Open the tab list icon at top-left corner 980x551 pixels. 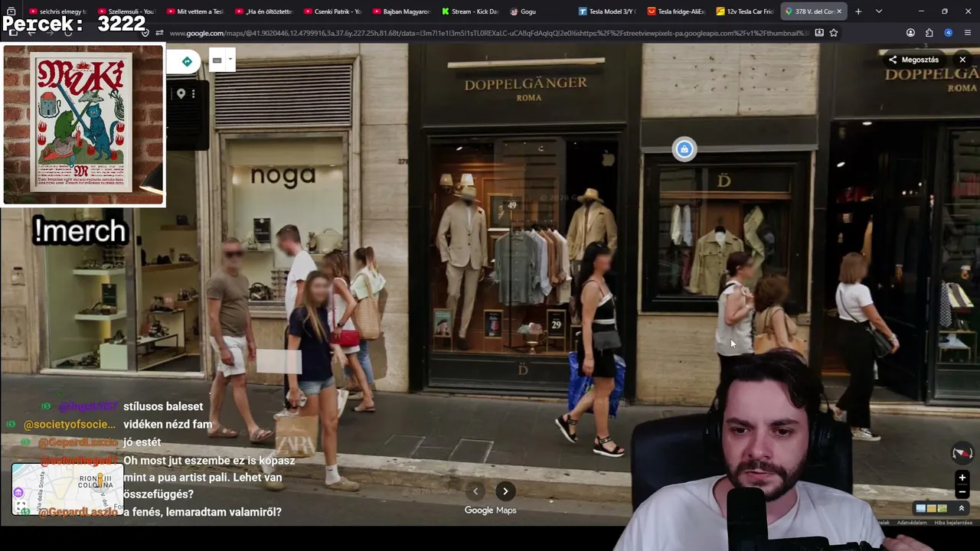pyautogui.click(x=11, y=11)
